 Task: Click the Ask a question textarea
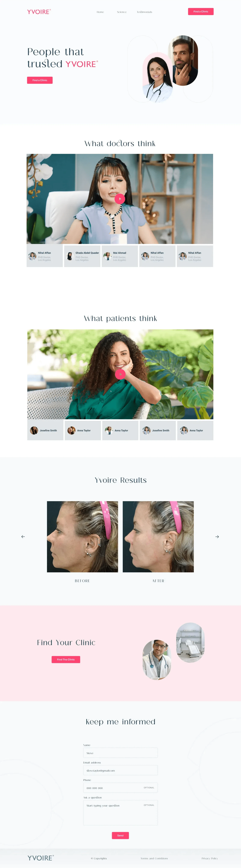120,813
